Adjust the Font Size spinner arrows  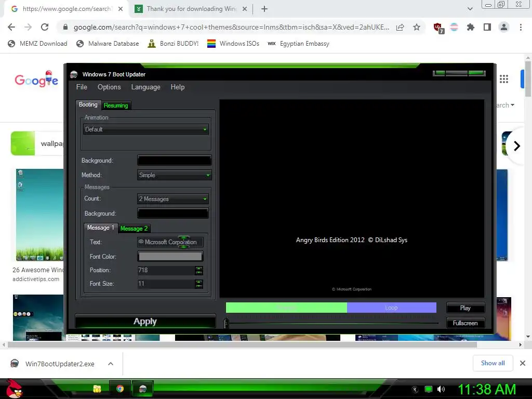(x=199, y=284)
